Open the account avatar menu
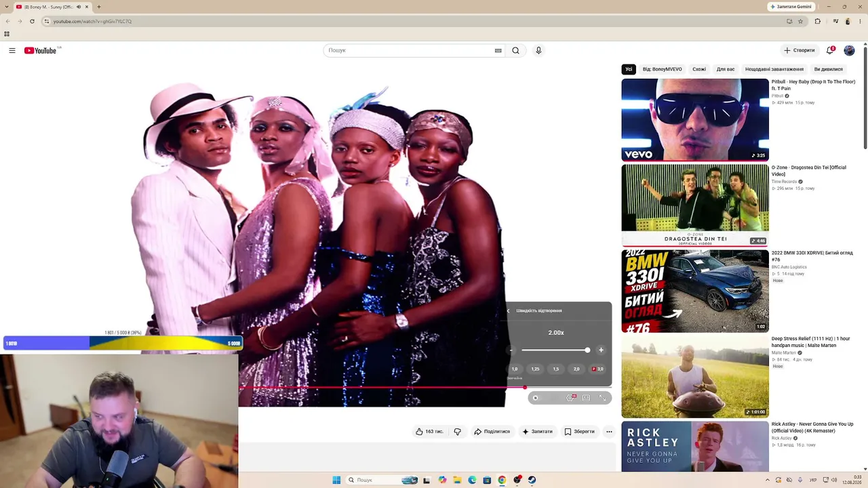 pyautogui.click(x=849, y=50)
